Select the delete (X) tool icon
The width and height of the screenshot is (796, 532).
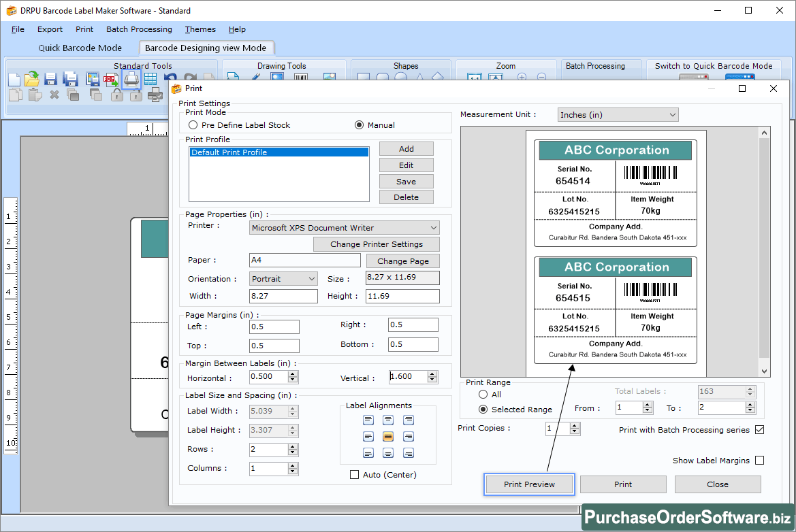point(53,95)
